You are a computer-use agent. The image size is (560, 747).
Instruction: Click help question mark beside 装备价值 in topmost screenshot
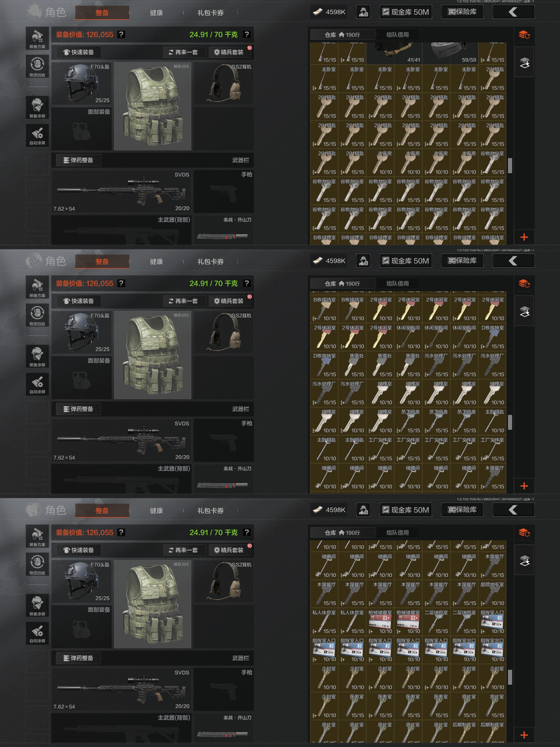(121, 34)
